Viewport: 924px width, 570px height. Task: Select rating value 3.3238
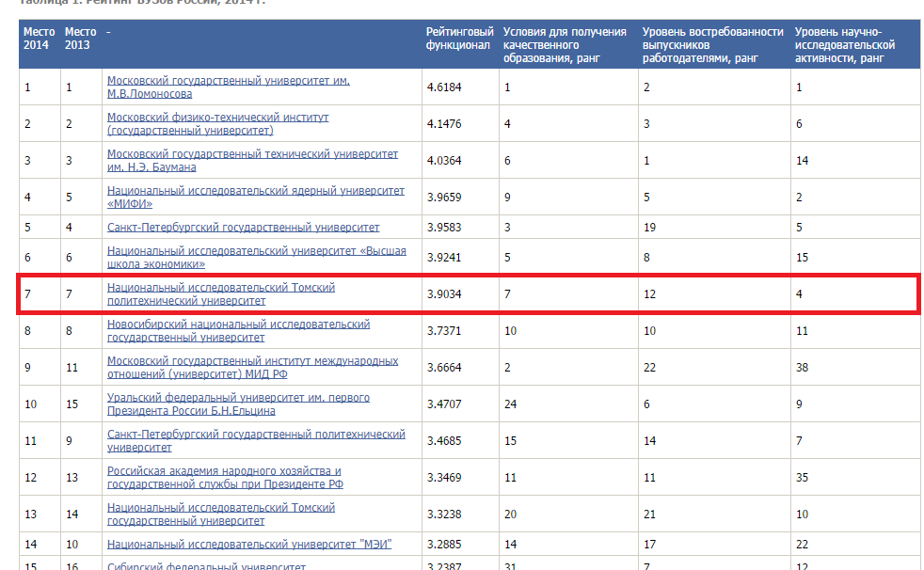click(444, 515)
